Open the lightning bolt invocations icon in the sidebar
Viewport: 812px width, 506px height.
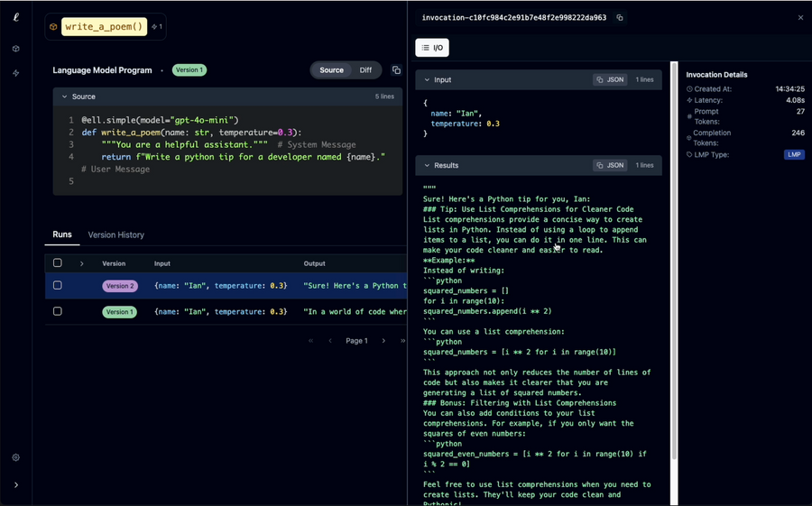16,73
